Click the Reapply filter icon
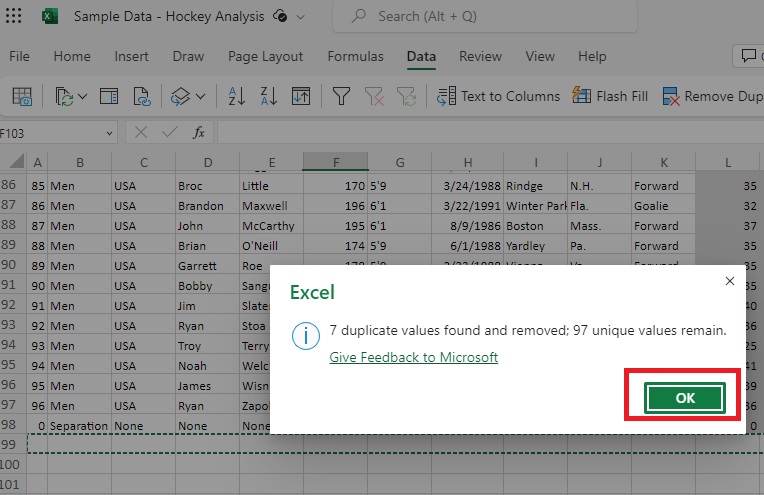The width and height of the screenshot is (764, 495). point(406,96)
